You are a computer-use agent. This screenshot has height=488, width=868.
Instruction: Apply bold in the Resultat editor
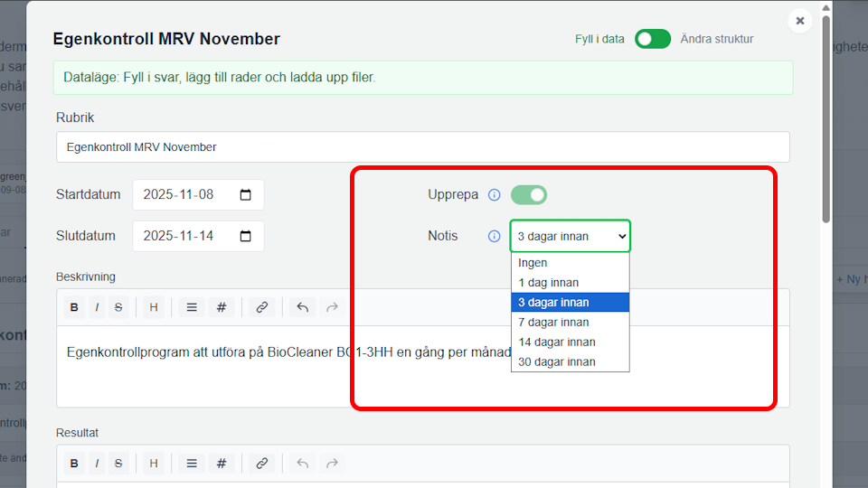(x=74, y=463)
